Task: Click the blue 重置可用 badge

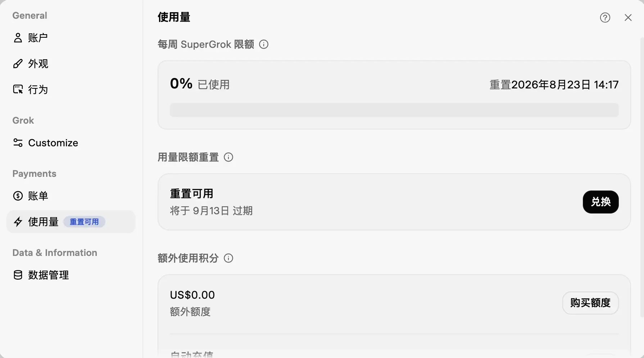Action: tap(84, 222)
